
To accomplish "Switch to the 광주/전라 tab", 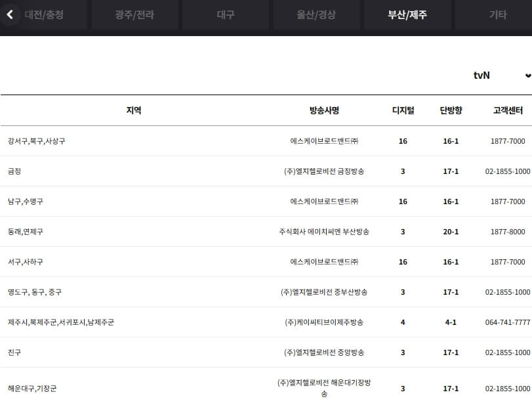I will tap(134, 14).
